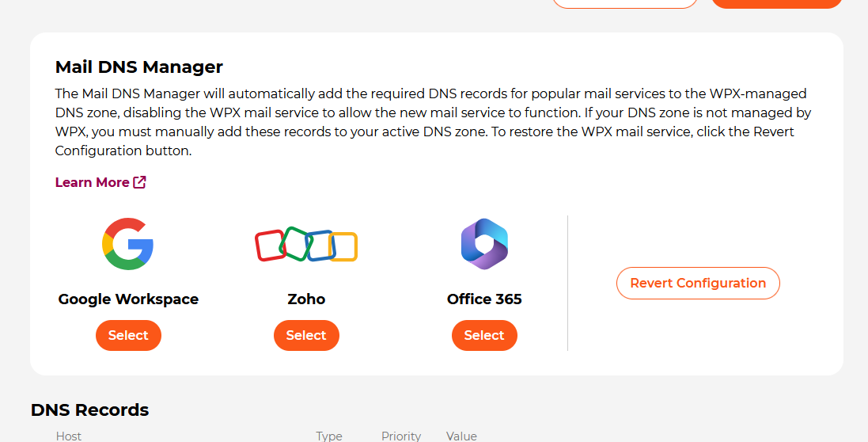Click the Google Workspace G logo

point(128,244)
